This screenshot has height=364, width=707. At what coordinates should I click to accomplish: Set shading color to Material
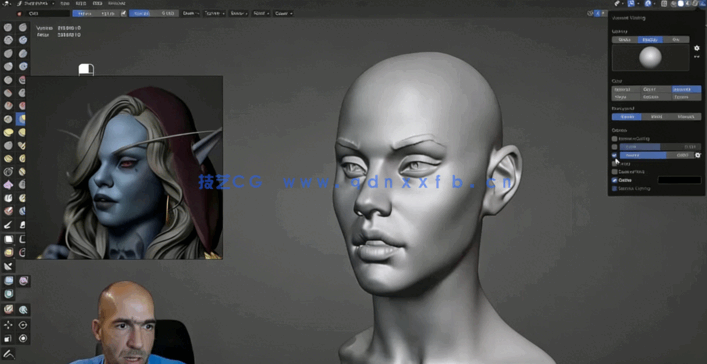(x=626, y=89)
